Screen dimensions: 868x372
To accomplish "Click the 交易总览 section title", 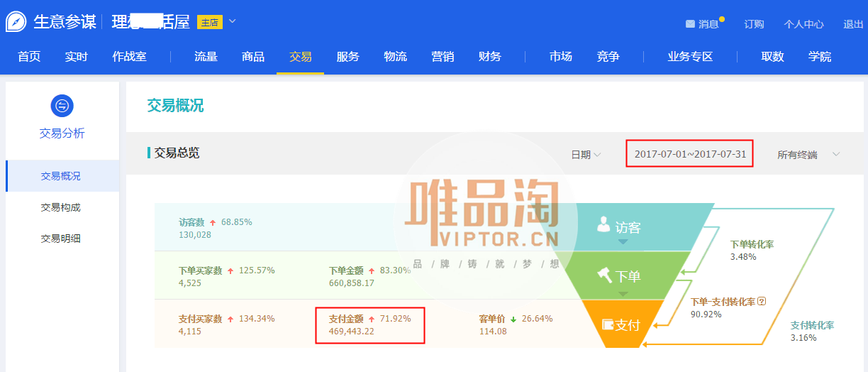I will click(x=177, y=153).
